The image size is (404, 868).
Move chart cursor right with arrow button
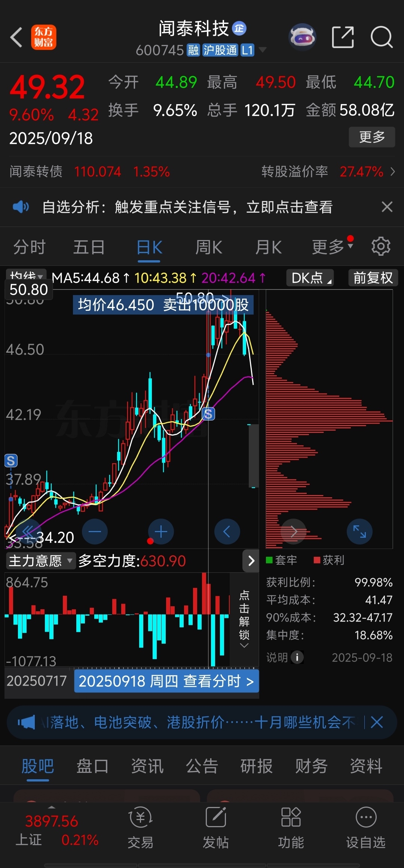[293, 531]
